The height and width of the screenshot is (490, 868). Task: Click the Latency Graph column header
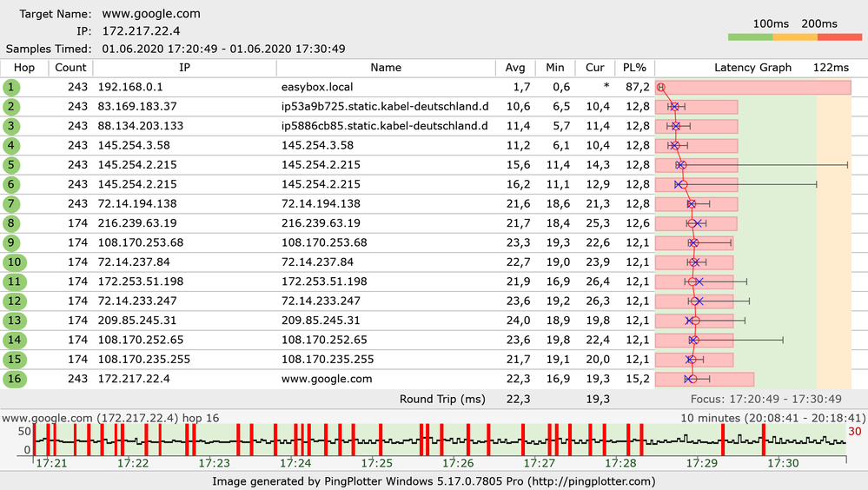pyautogui.click(x=752, y=68)
